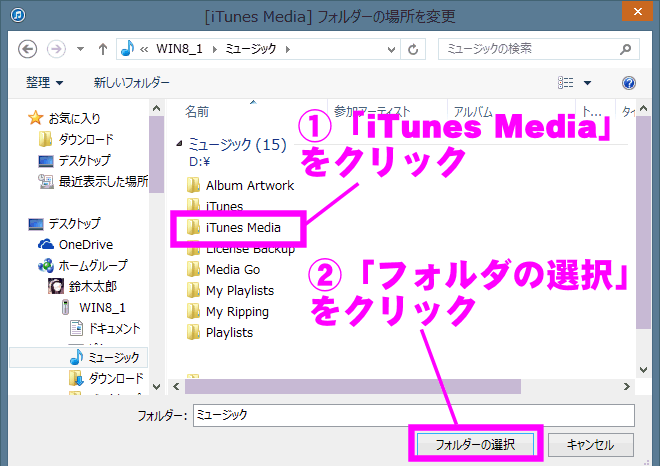This screenshot has height=466, width=660.
Task: Click the search magnifier icon
Action: pyautogui.click(x=626, y=48)
